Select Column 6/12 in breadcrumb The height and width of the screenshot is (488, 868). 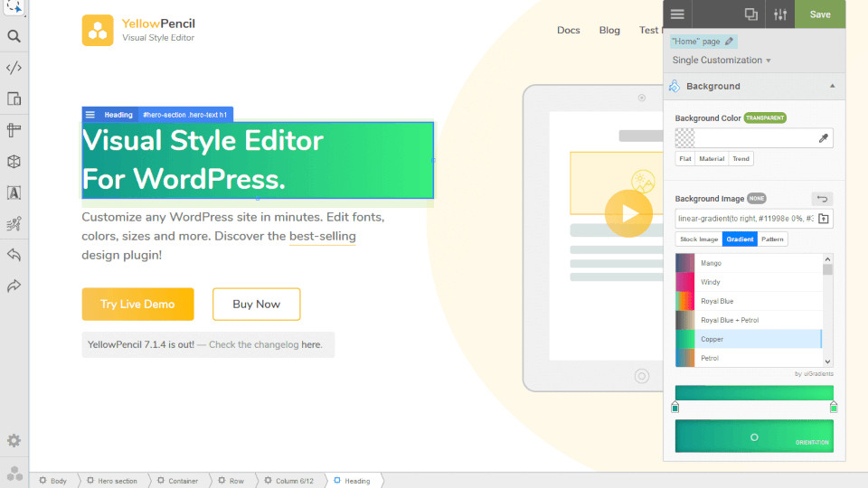[289, 481]
